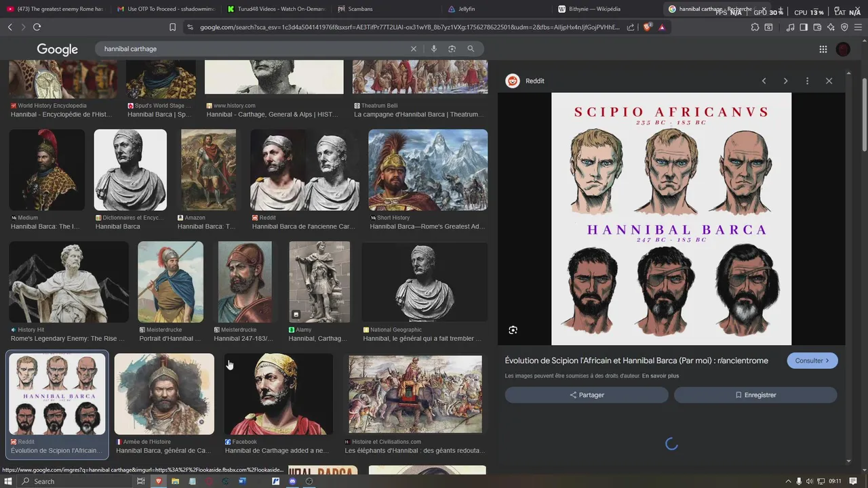The image size is (868, 488).
Task: Open Discord from taskbar
Action: (292, 481)
